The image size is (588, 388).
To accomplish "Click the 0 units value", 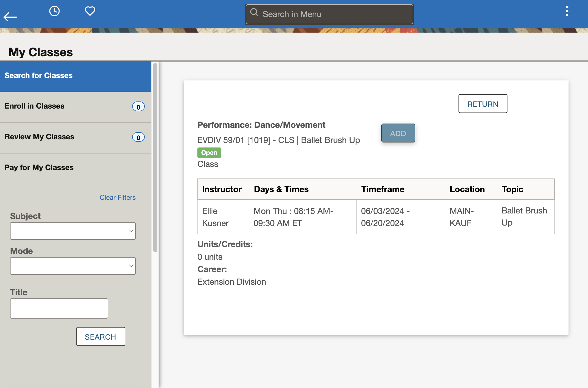I will coord(210,257).
